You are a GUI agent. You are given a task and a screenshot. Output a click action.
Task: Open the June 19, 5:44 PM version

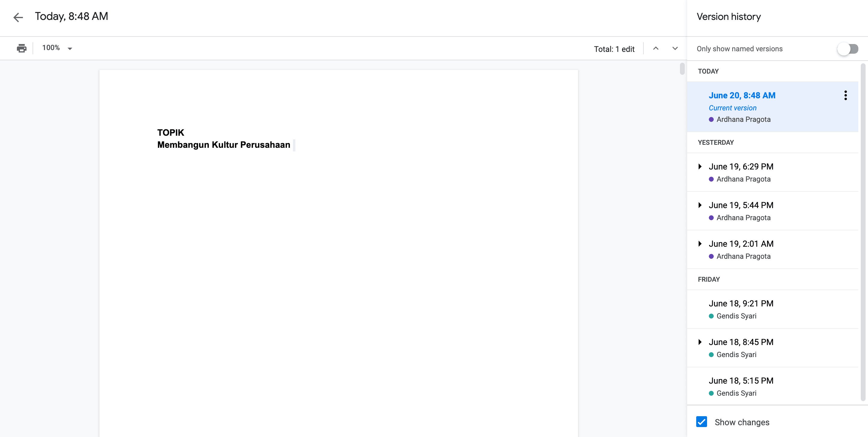[x=772, y=211]
